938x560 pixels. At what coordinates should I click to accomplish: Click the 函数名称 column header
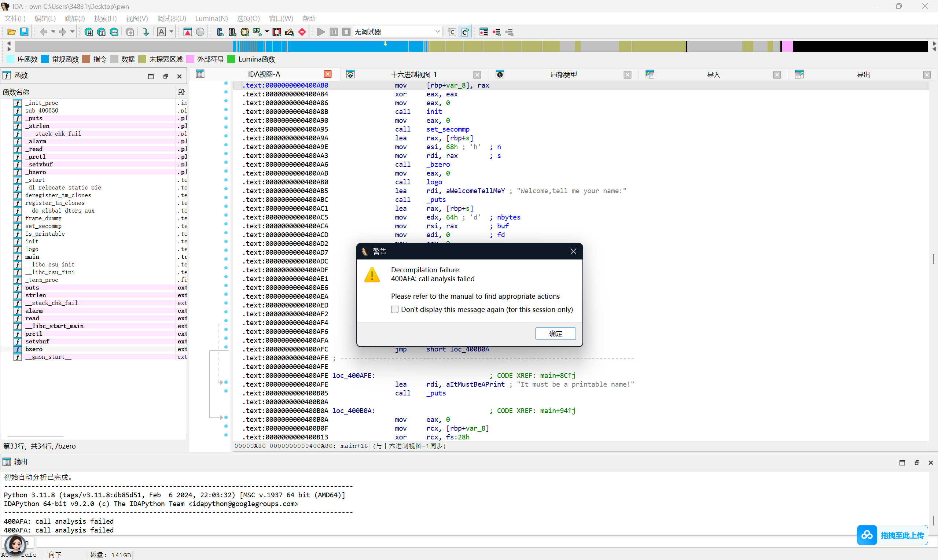coord(88,92)
